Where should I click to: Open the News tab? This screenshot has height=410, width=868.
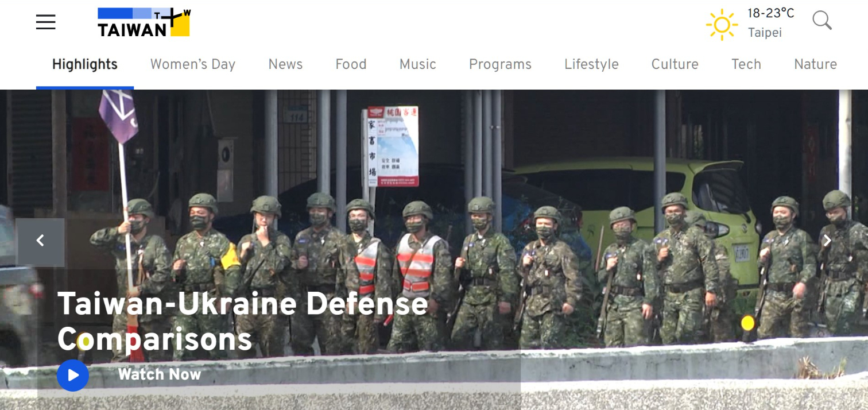click(285, 64)
